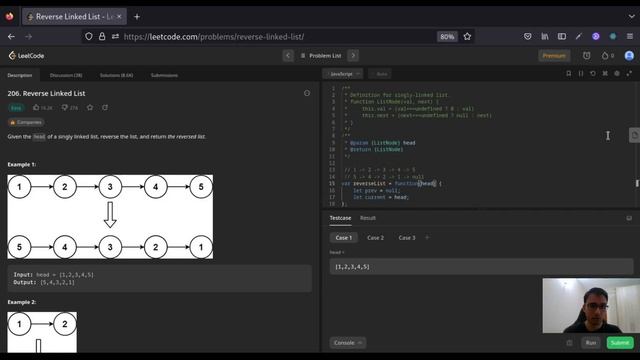Switch to the Submissions tab
The image size is (640, 360).
(x=164, y=75)
